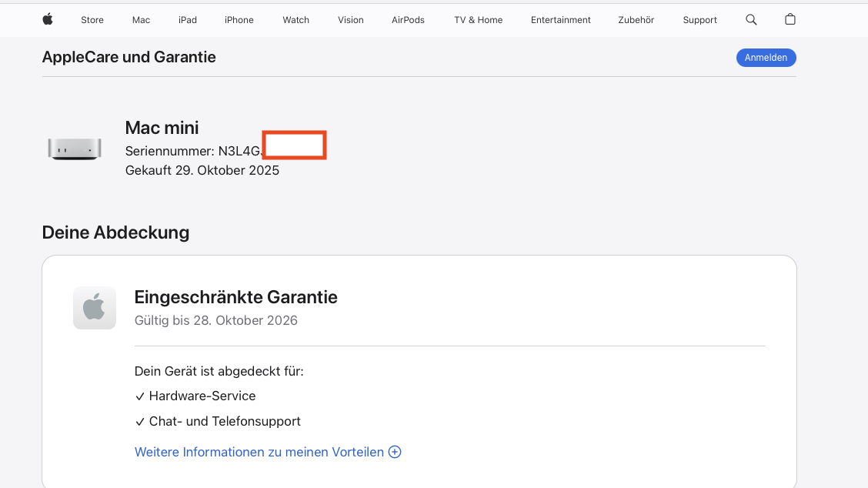
Task: Open Entertainment from the top navigation
Action: [561, 20]
